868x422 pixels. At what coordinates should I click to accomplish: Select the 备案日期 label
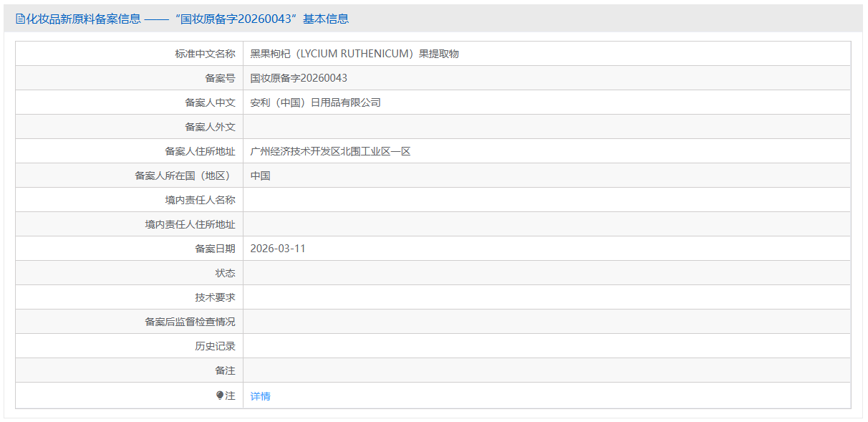coord(215,249)
